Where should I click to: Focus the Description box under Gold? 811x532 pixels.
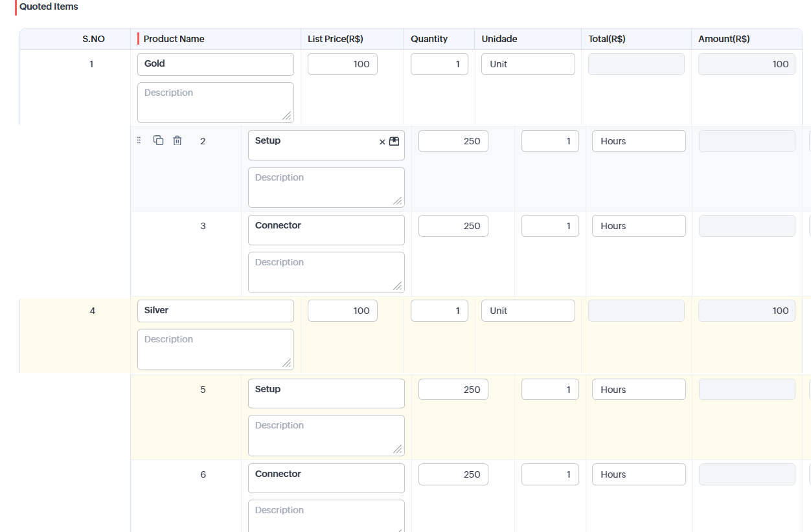coord(216,102)
